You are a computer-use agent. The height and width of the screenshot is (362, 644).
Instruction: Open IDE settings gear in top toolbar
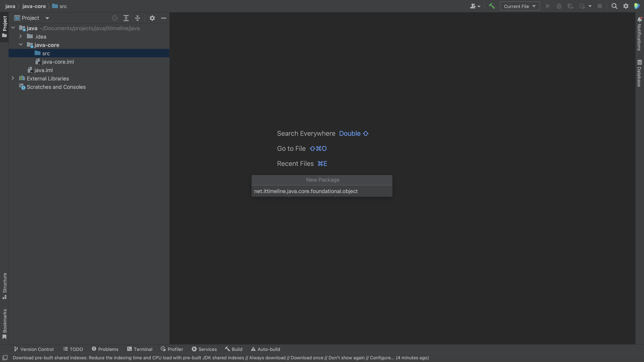tap(626, 6)
